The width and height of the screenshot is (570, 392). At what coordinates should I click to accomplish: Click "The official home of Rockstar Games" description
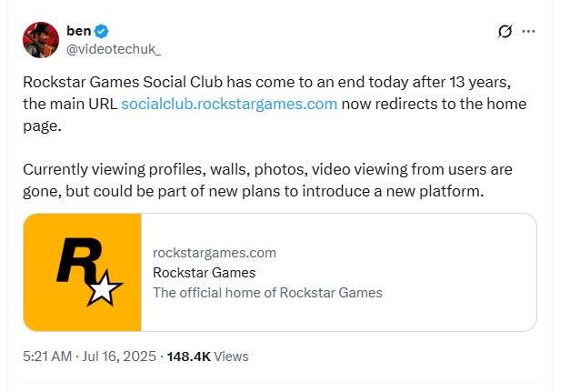(x=267, y=293)
